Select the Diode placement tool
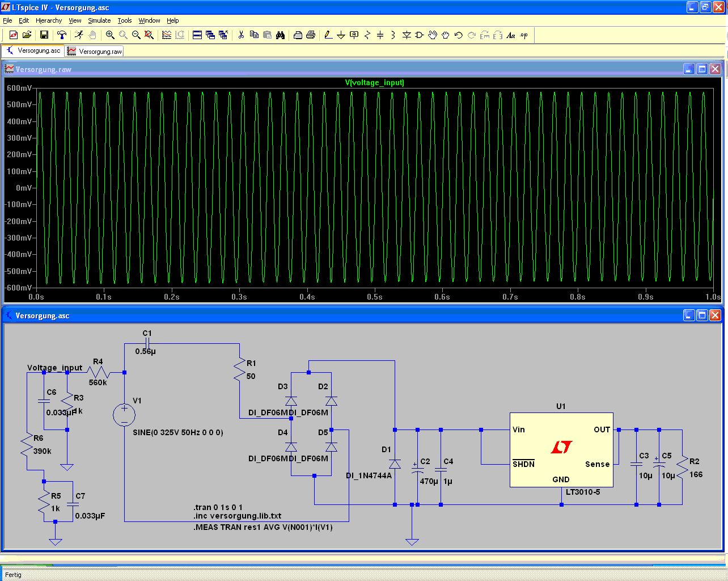 (x=407, y=35)
